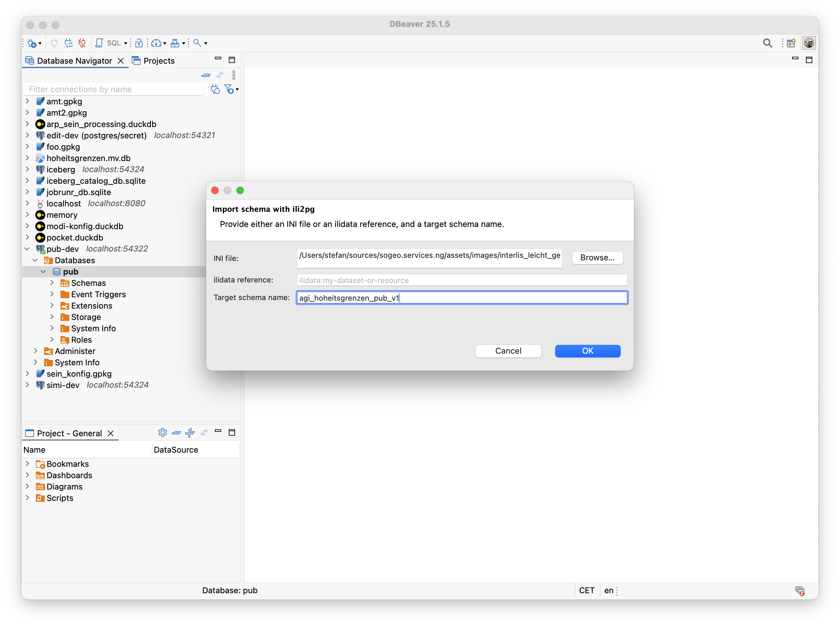Open the dashboard gauge icon
Image resolution: width=840 pixels, height=626 pixels.
(x=156, y=43)
